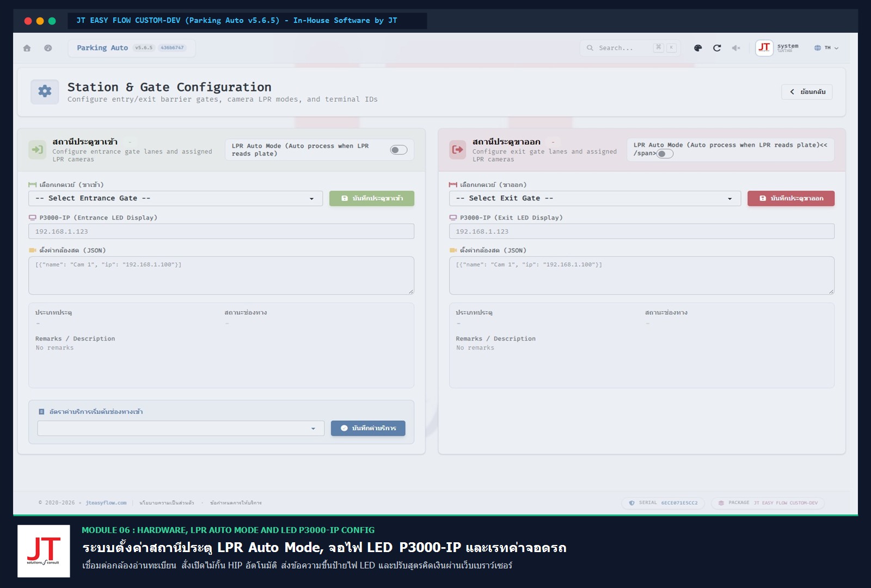Open the dashboard gauge icon
The image size is (871, 588).
[48, 48]
